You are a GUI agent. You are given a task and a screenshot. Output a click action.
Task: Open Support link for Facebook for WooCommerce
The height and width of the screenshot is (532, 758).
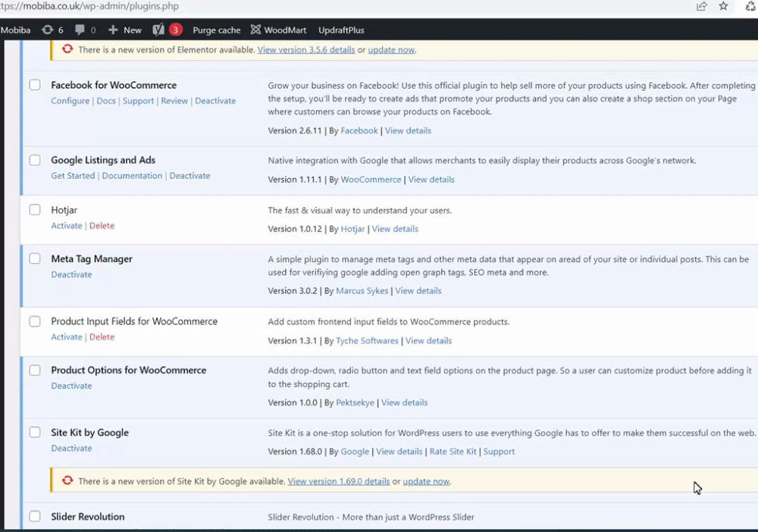pos(138,101)
